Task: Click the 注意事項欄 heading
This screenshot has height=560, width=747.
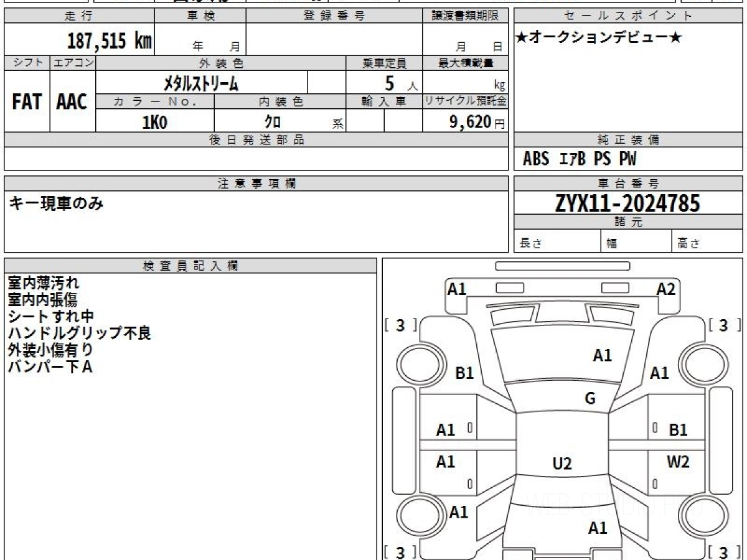Action: pos(256,184)
